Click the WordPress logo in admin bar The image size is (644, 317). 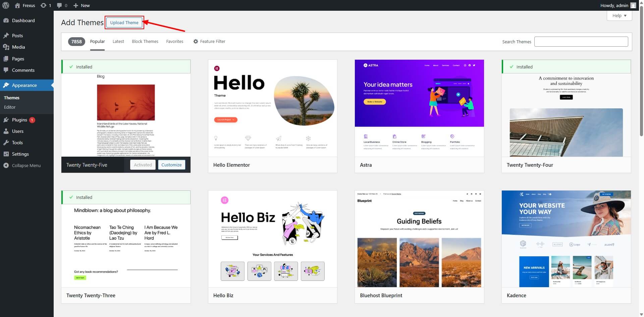(5, 5)
